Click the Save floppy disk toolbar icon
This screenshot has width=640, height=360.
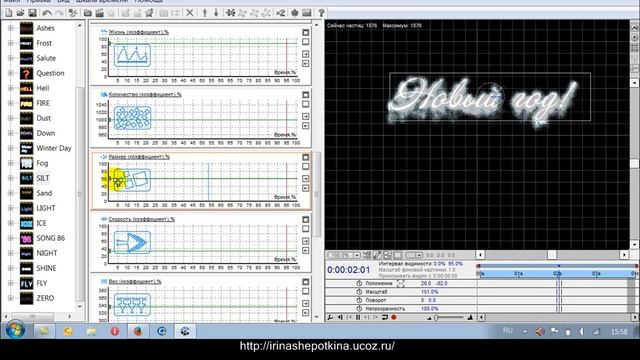pos(33,13)
